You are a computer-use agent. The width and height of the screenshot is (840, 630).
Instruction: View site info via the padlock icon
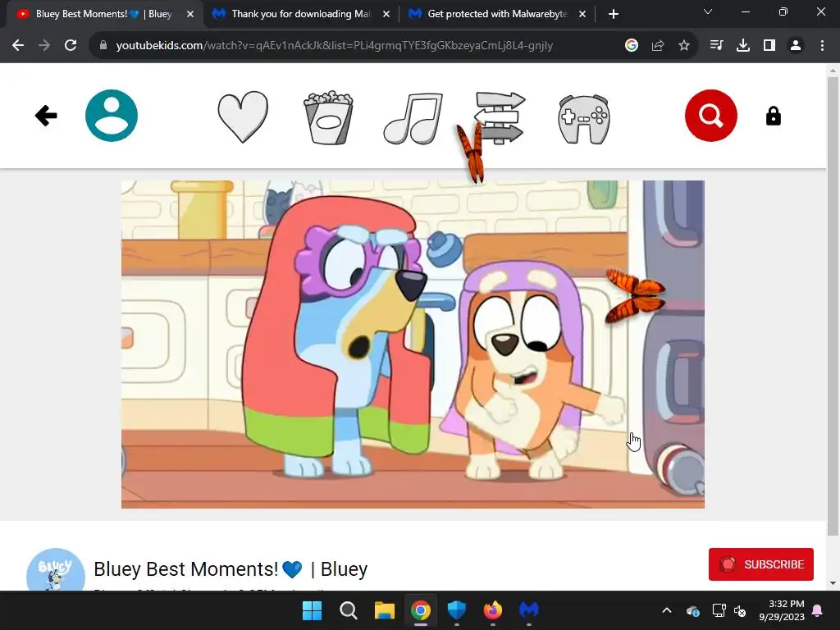coord(103,46)
